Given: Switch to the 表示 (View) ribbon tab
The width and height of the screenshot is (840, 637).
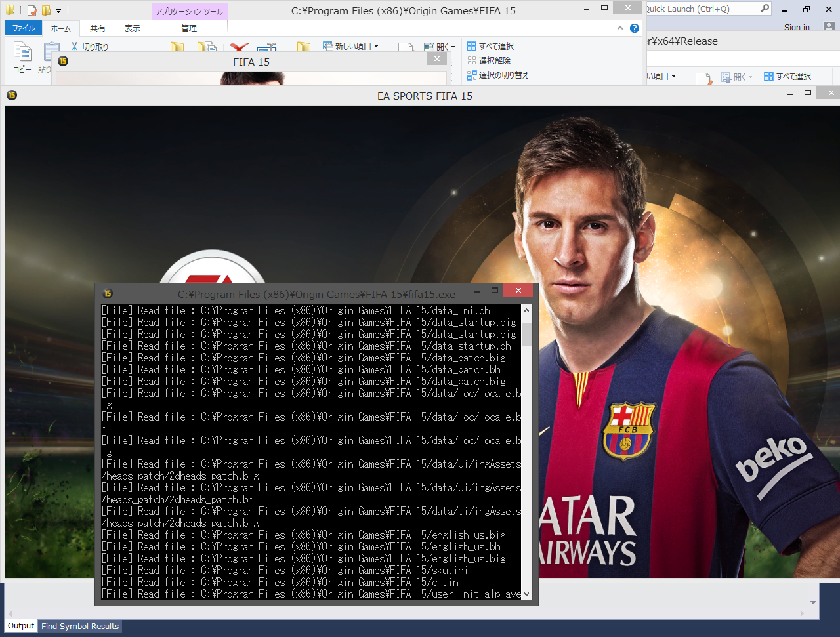Looking at the screenshot, I should pos(132,28).
